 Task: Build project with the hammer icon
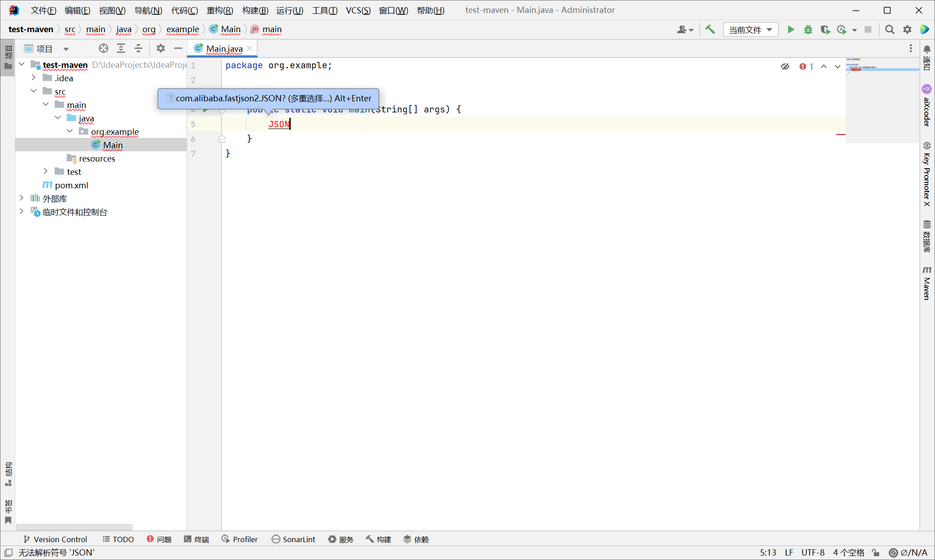point(710,29)
